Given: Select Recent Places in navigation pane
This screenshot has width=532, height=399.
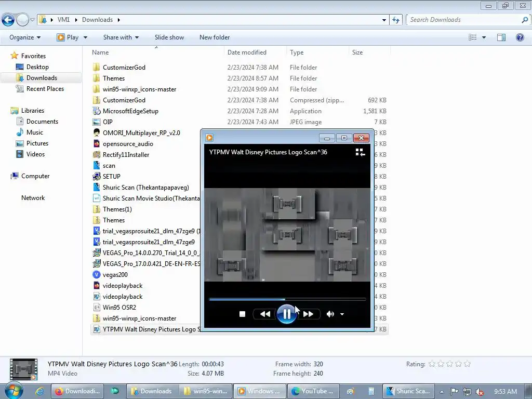Looking at the screenshot, I should [45, 88].
